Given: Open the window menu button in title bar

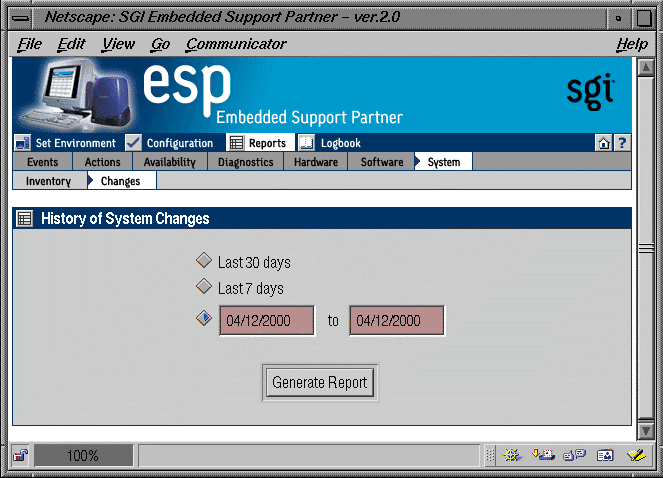Looking at the screenshot, I should click(x=21, y=18).
